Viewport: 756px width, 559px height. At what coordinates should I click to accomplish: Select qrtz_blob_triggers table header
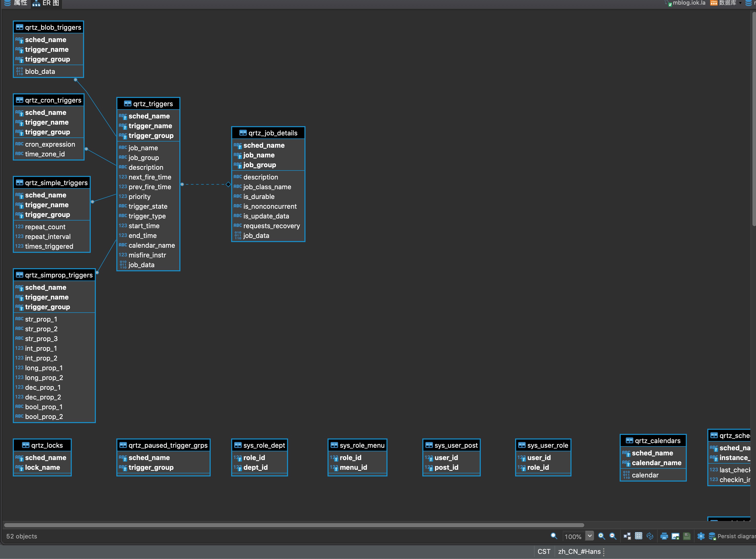[x=48, y=27]
